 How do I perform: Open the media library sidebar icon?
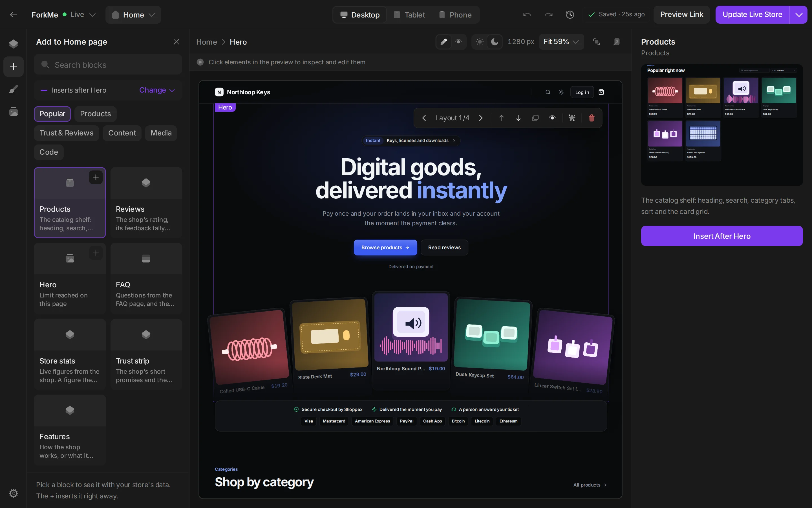click(x=14, y=111)
